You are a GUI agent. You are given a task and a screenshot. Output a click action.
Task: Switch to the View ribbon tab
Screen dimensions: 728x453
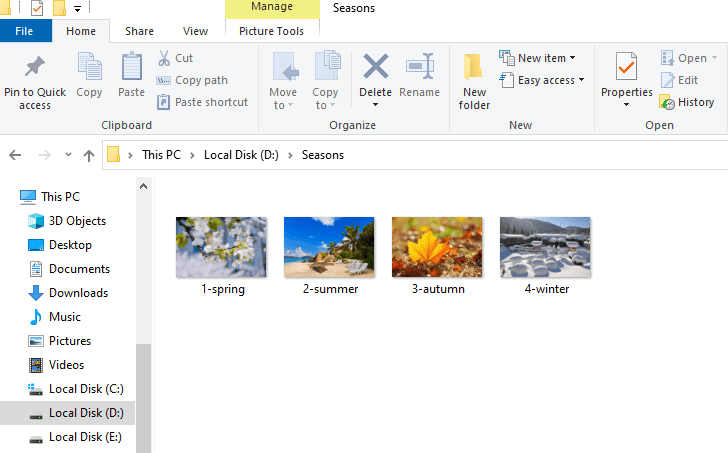click(195, 31)
